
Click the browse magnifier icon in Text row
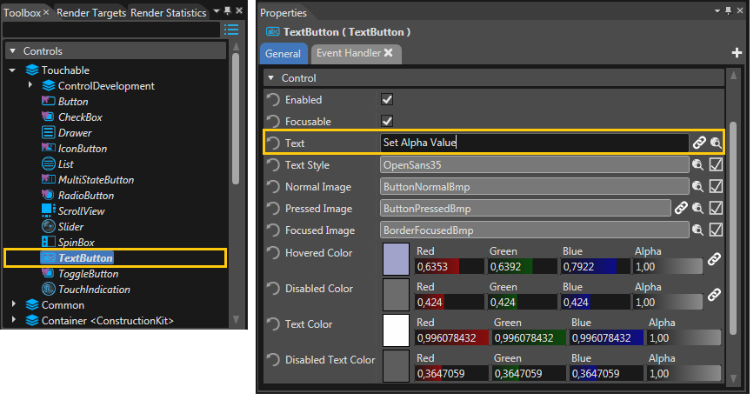[716, 142]
